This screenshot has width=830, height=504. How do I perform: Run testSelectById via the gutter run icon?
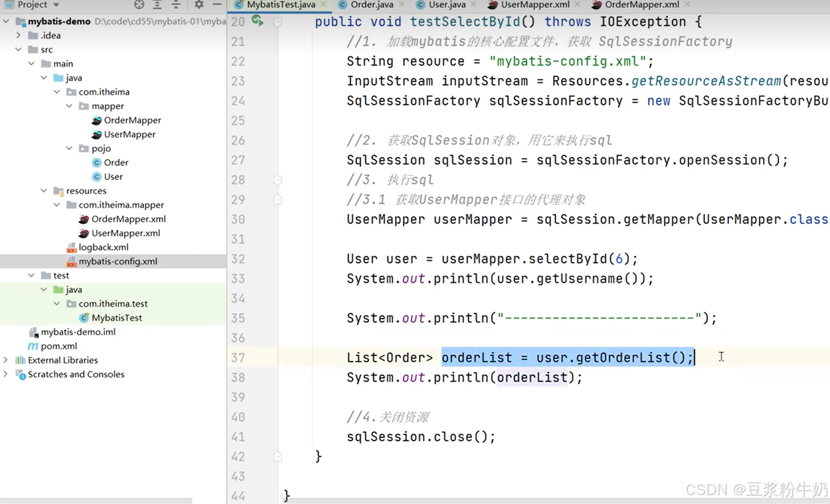pyautogui.click(x=257, y=20)
